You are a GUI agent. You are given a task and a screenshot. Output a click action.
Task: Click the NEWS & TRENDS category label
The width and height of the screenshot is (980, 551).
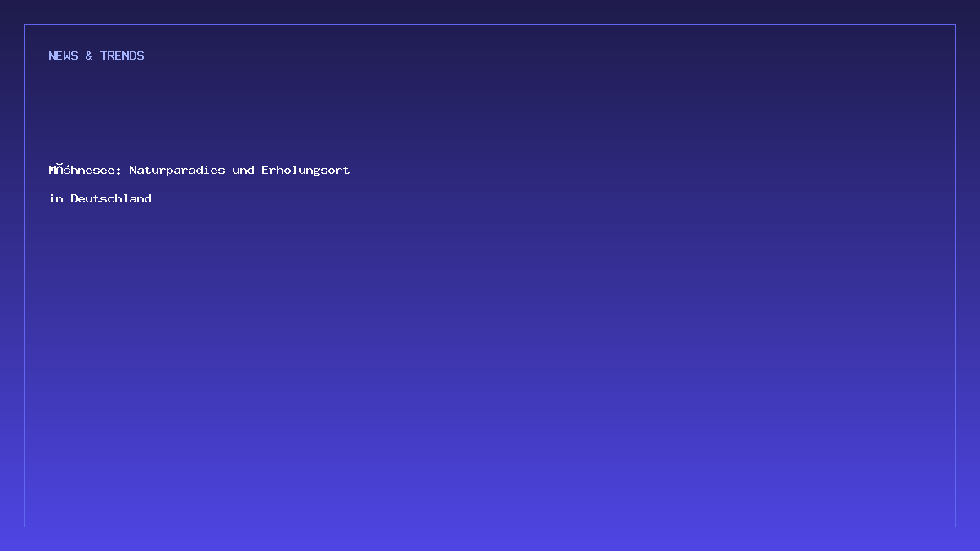coord(96,56)
